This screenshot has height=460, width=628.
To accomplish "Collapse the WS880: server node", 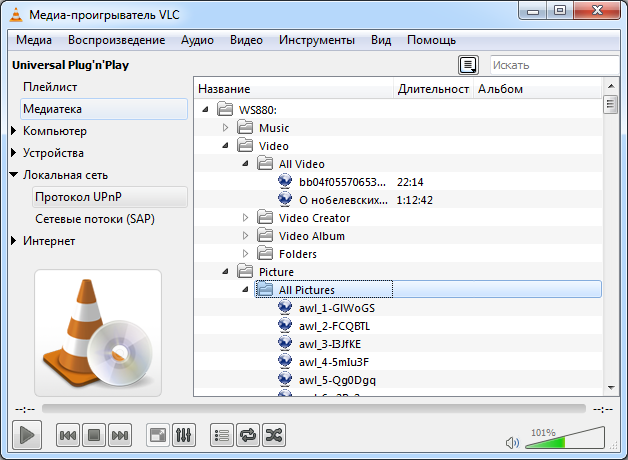I will pyautogui.click(x=205, y=109).
